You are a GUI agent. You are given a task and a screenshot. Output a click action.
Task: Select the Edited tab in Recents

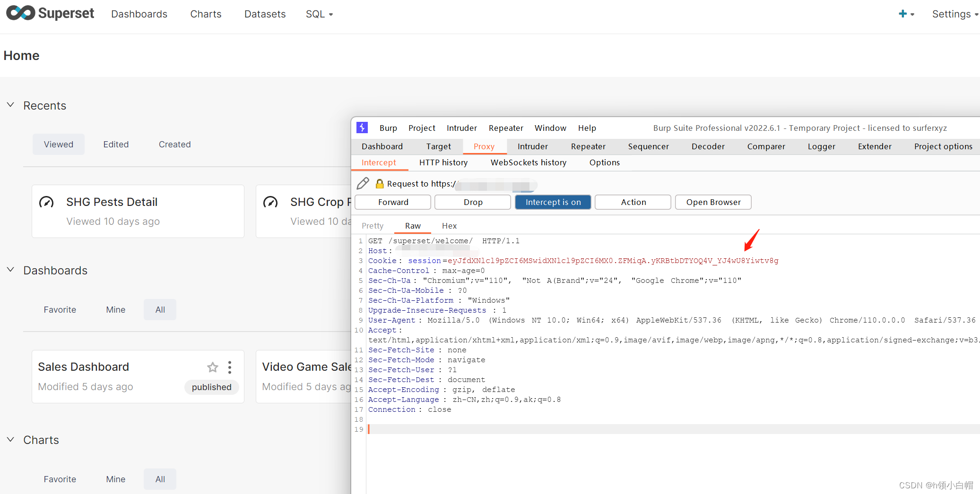[x=116, y=144]
